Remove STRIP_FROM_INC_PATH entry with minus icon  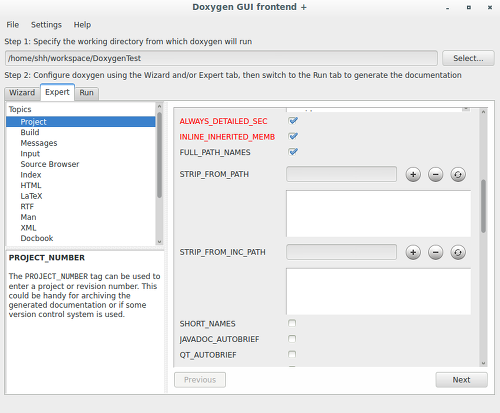point(435,252)
